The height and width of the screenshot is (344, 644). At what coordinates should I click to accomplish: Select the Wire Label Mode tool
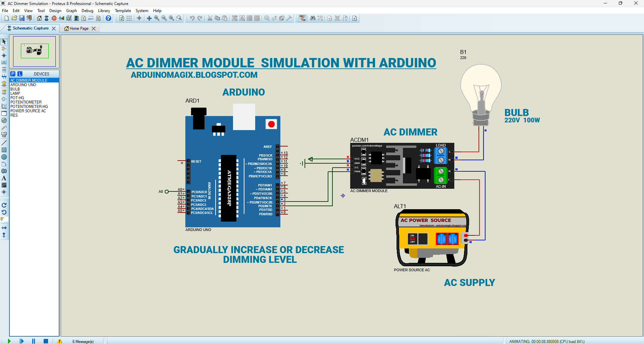4,63
